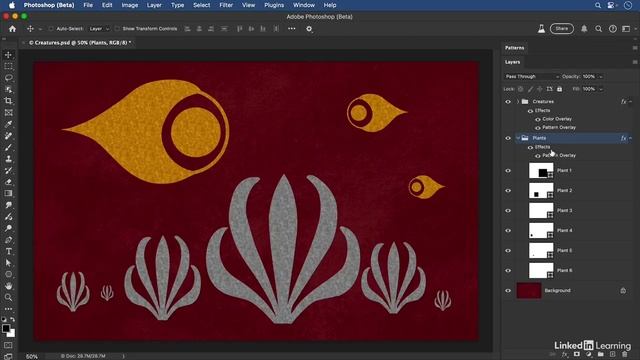Open the Help question mark icon
The height and width of the screenshot is (360, 640).
click(613, 29)
